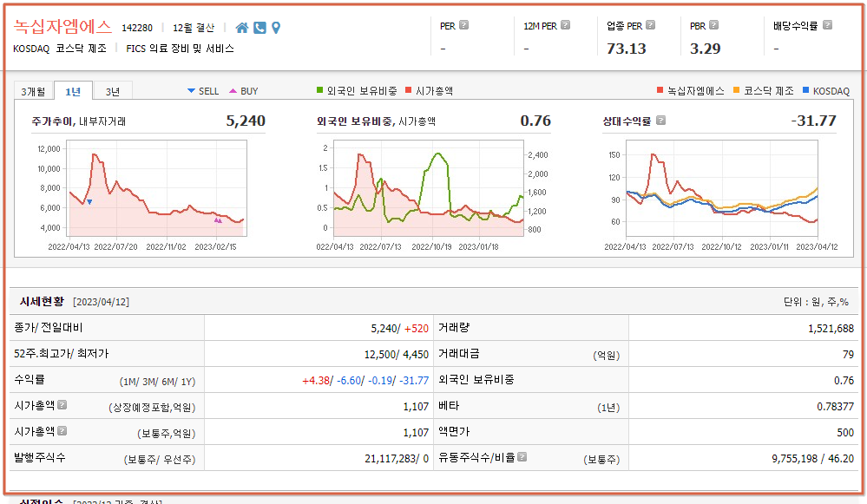The width and height of the screenshot is (867, 504).
Task: Click relative return value -31.77
Action: (813, 121)
